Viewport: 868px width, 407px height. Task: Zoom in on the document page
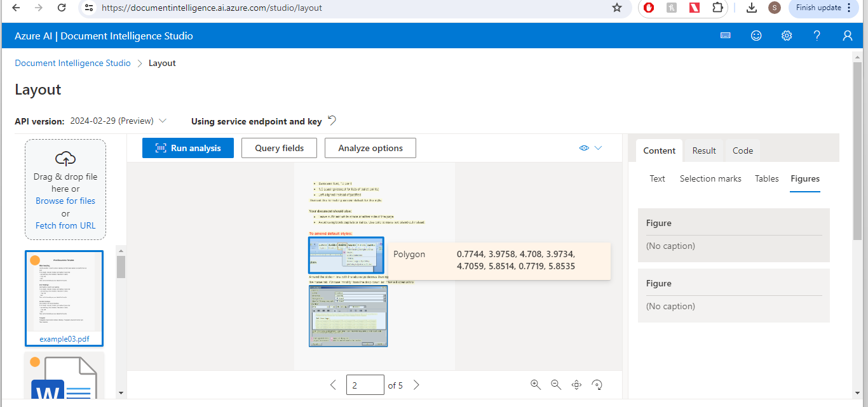pyautogui.click(x=535, y=384)
